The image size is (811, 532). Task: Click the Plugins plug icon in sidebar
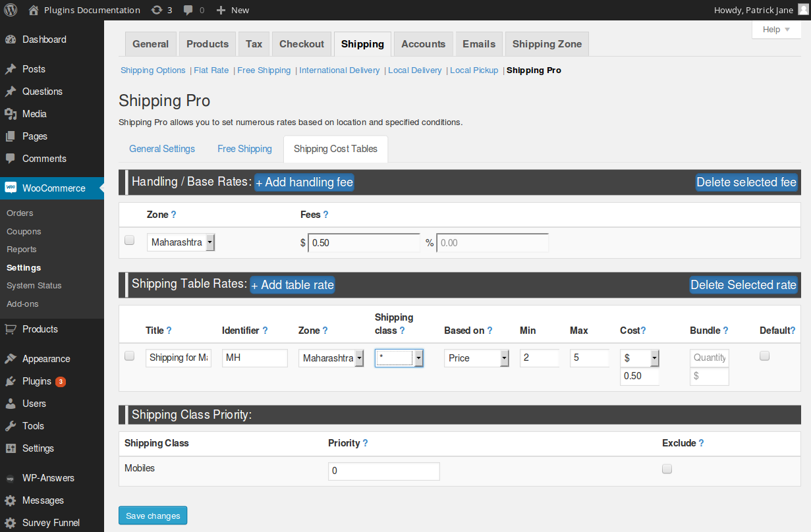point(11,381)
